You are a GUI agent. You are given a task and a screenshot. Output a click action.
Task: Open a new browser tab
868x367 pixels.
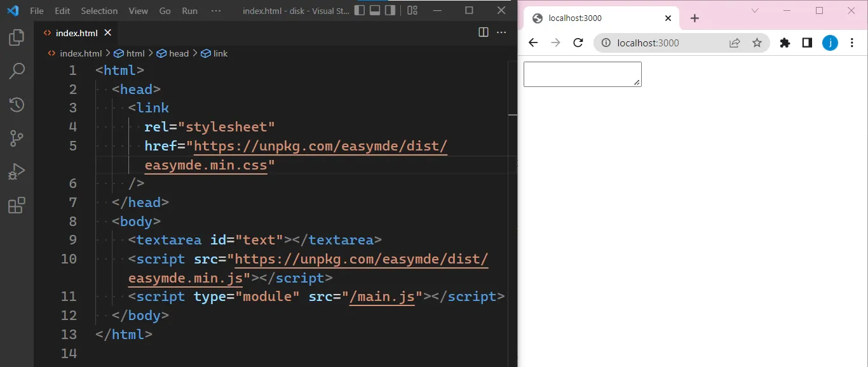[x=695, y=18]
